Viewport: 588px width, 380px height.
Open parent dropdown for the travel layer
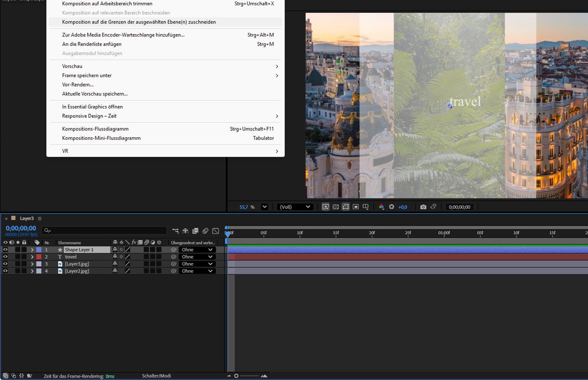[x=197, y=257]
